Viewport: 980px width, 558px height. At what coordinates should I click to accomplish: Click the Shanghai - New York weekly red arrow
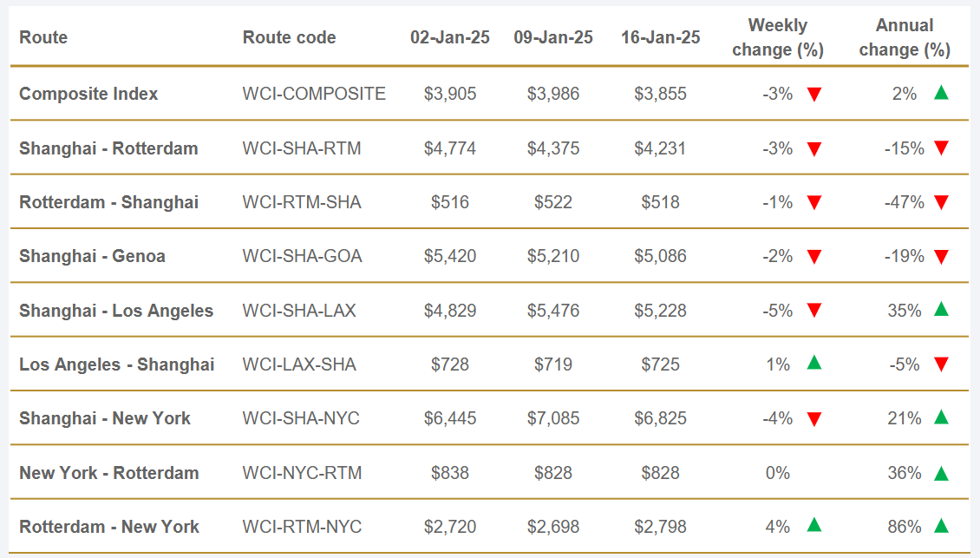tap(813, 419)
